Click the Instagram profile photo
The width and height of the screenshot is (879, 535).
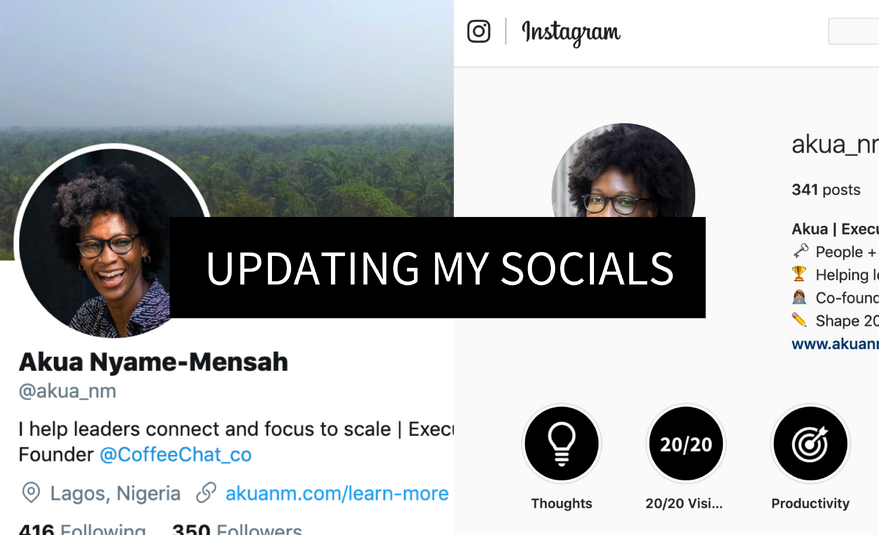623,170
